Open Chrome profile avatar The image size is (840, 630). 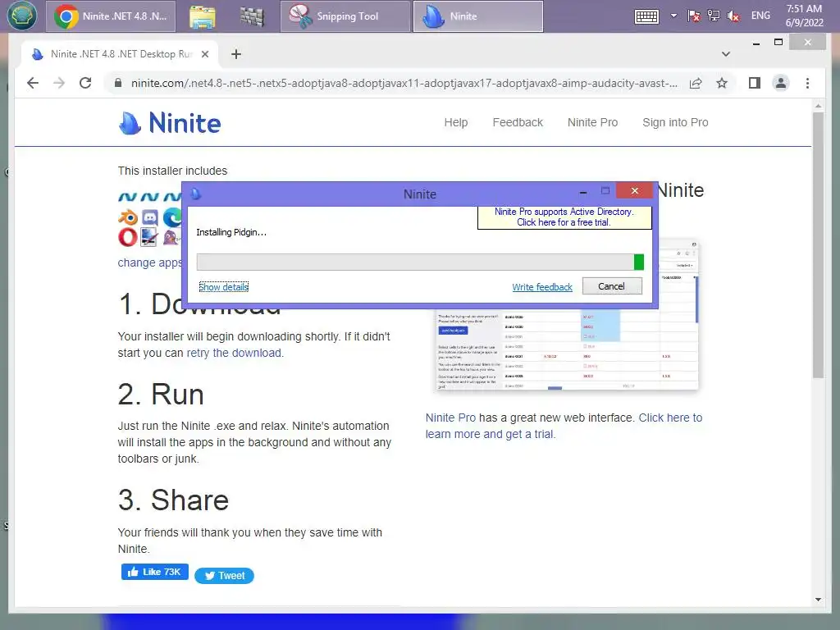coord(781,83)
